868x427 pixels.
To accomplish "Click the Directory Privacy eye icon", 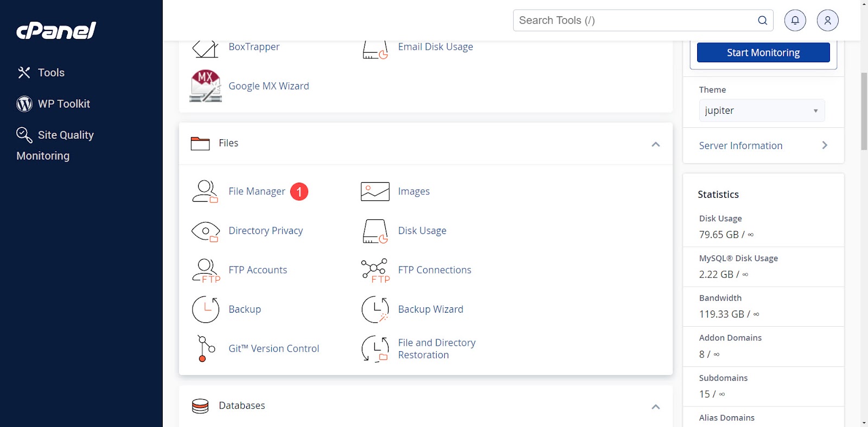I will [x=206, y=231].
